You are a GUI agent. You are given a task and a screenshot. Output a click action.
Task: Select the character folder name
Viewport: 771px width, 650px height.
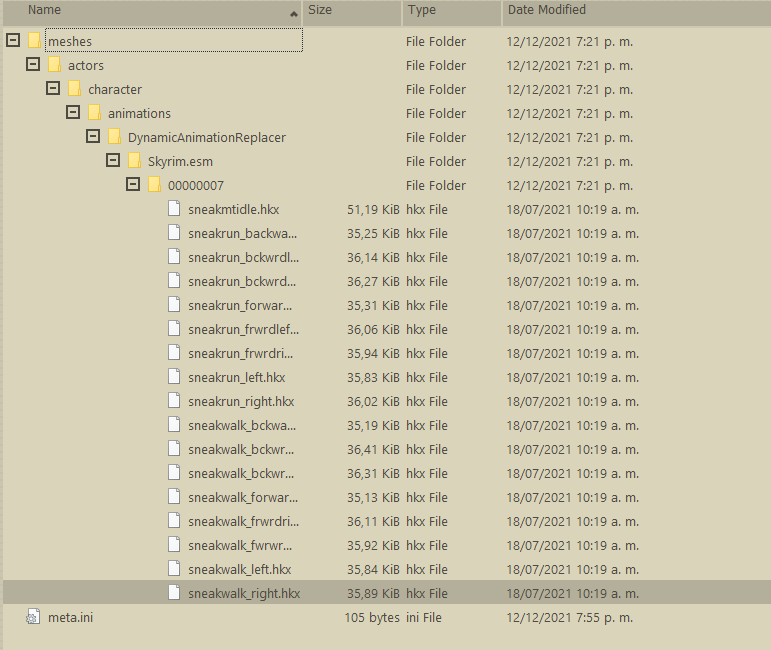(115, 89)
